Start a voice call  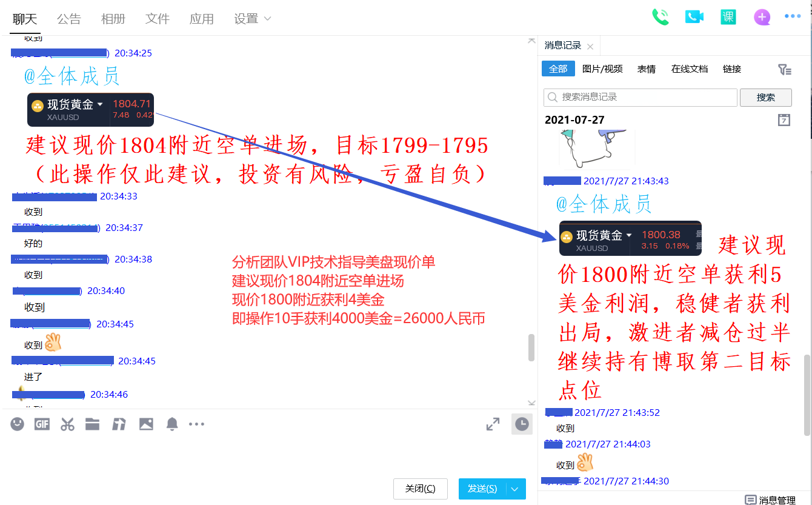660,17
